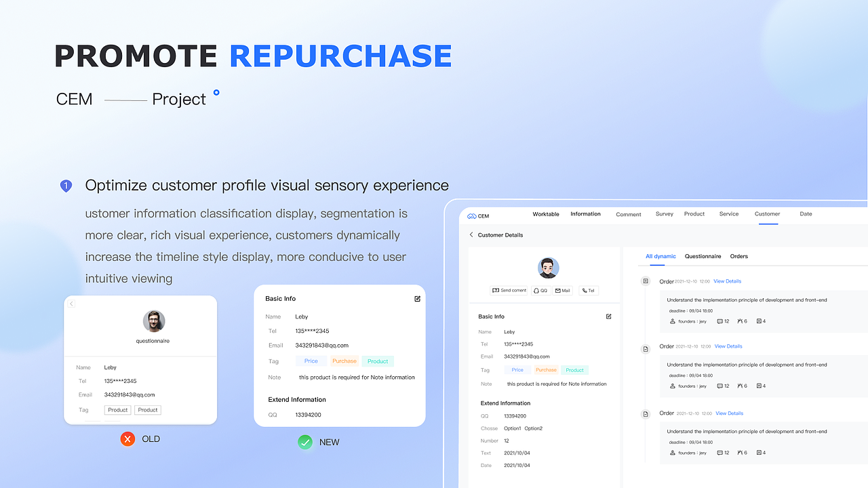Click the green checkmark icon beside NEW

pos(305,442)
